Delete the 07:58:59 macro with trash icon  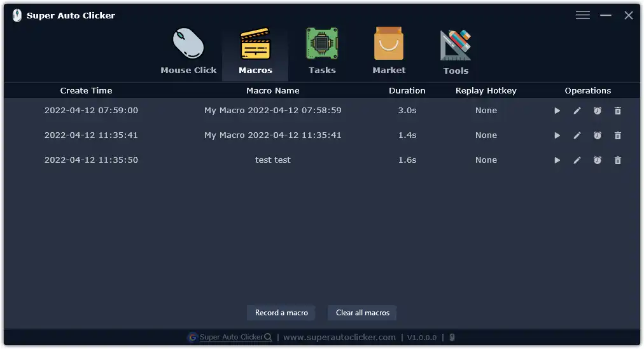tap(618, 111)
